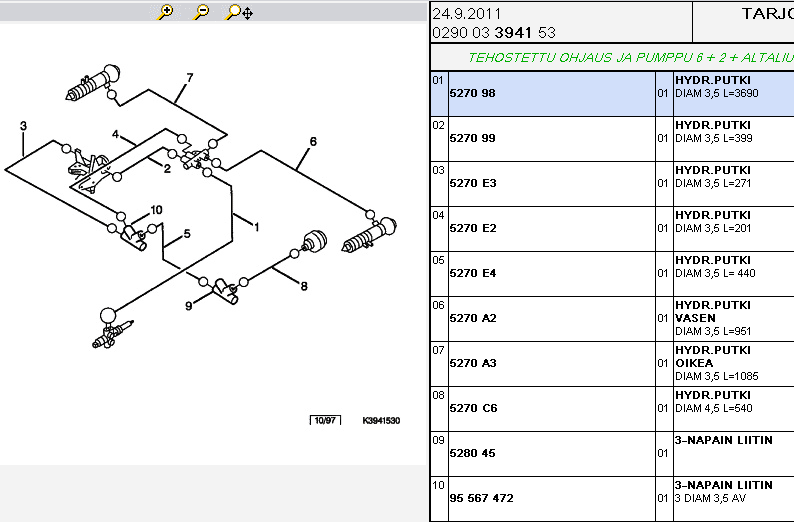Click the zoom-and-pan magnifier icon
The width and height of the screenshot is (794, 522).
pyautogui.click(x=239, y=12)
